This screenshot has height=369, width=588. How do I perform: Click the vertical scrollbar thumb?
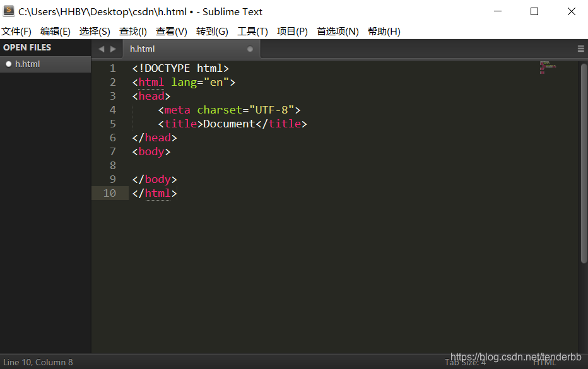click(x=584, y=163)
